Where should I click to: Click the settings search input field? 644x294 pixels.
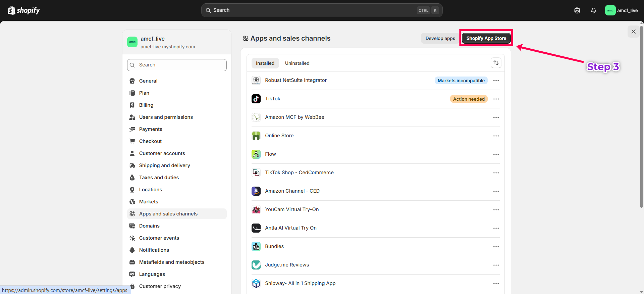point(177,65)
